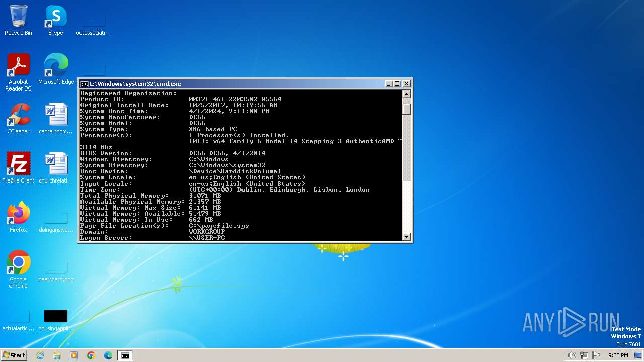Click the C:\pagefile.sys text
The image size is (644, 362).
219,226
